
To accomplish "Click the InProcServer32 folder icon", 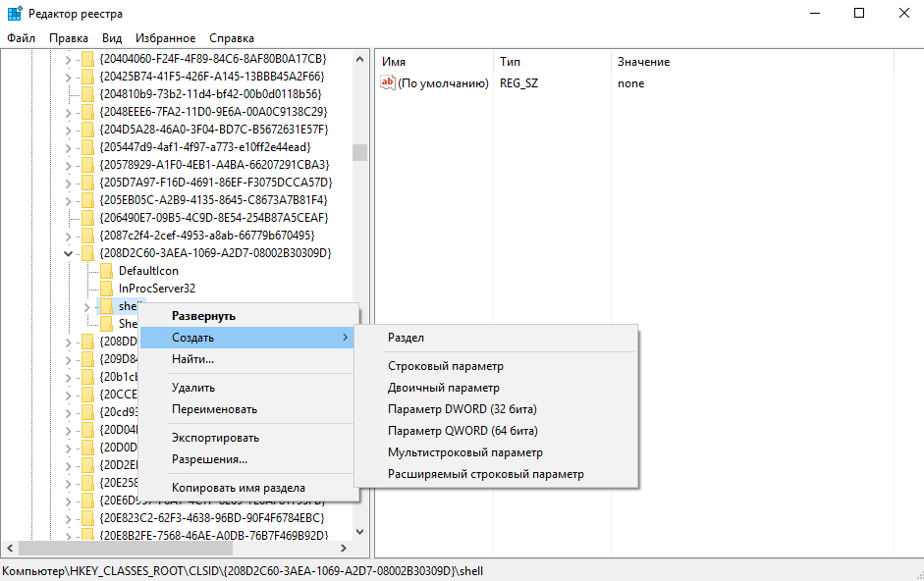I will (x=106, y=289).
